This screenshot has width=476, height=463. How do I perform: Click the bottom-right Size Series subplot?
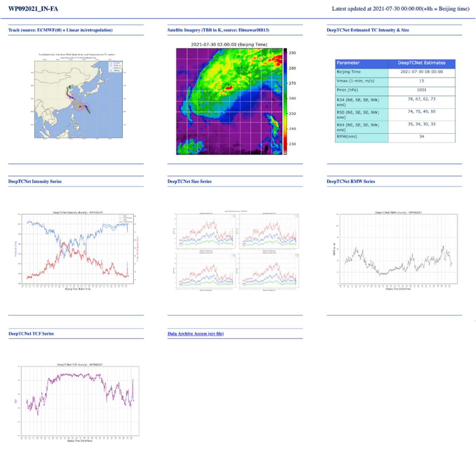tap(269, 271)
